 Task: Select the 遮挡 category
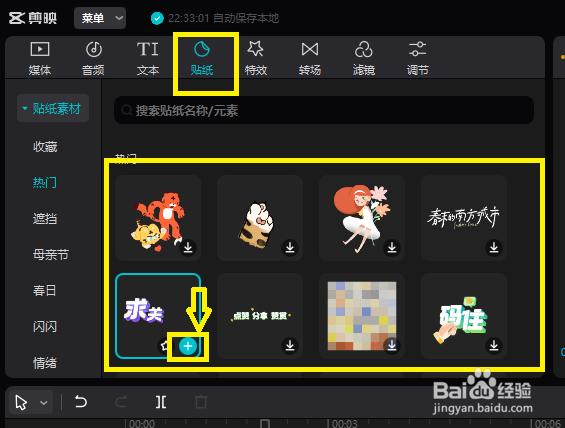[x=45, y=219]
